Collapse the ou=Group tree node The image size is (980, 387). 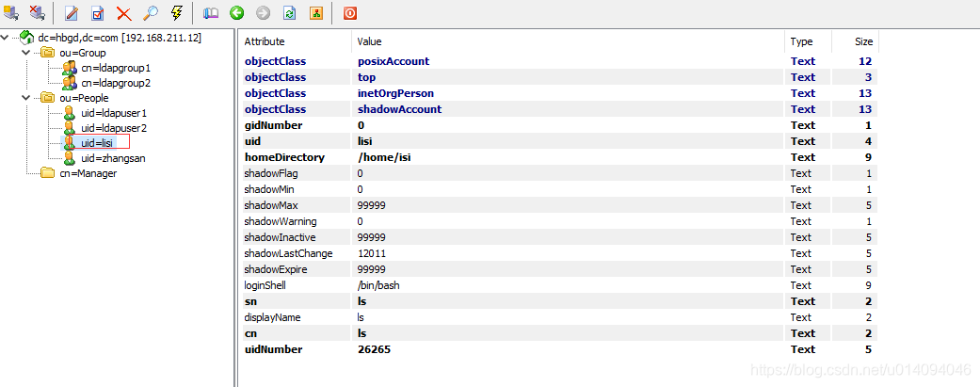coord(26,53)
